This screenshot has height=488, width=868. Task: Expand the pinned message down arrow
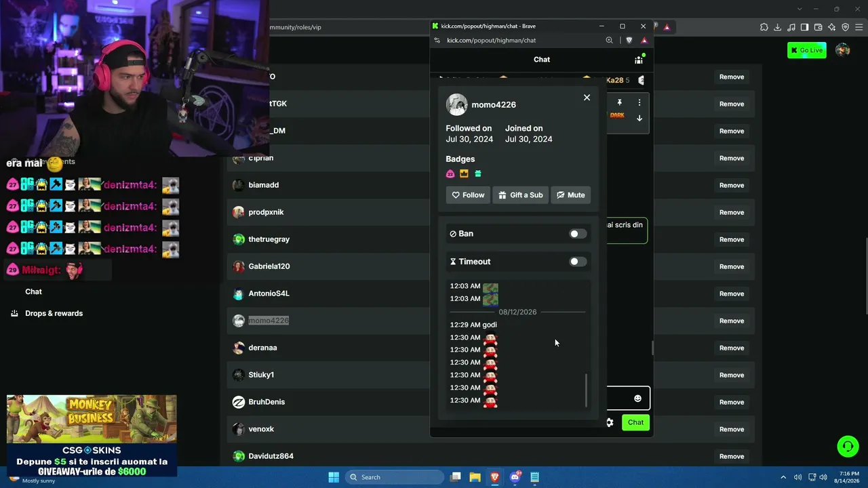point(639,118)
